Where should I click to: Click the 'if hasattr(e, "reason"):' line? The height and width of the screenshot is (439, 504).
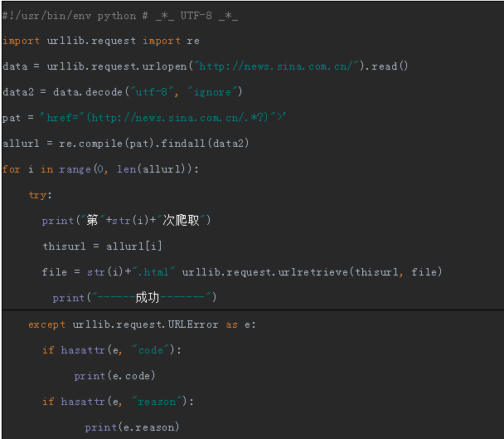[118, 402]
